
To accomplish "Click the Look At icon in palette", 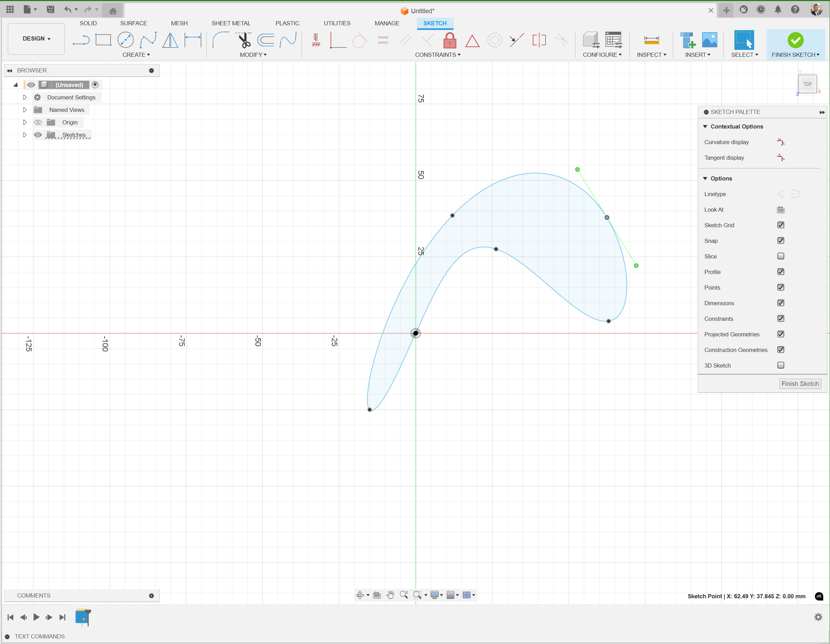I will point(780,210).
